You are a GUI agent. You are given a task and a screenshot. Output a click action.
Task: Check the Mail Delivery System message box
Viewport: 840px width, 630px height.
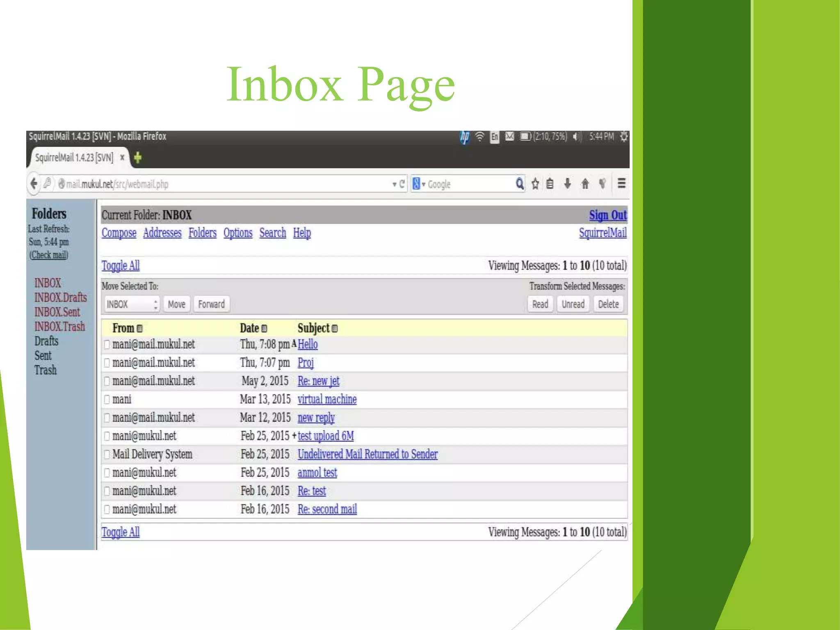pyautogui.click(x=107, y=454)
